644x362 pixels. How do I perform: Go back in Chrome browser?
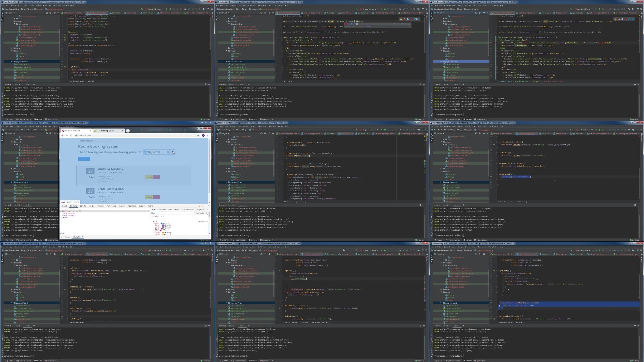62,135
